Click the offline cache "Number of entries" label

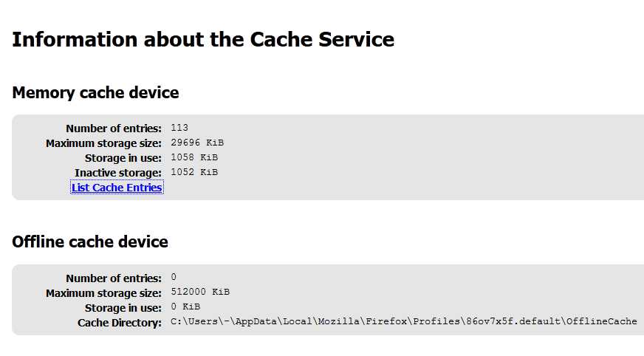(113, 278)
